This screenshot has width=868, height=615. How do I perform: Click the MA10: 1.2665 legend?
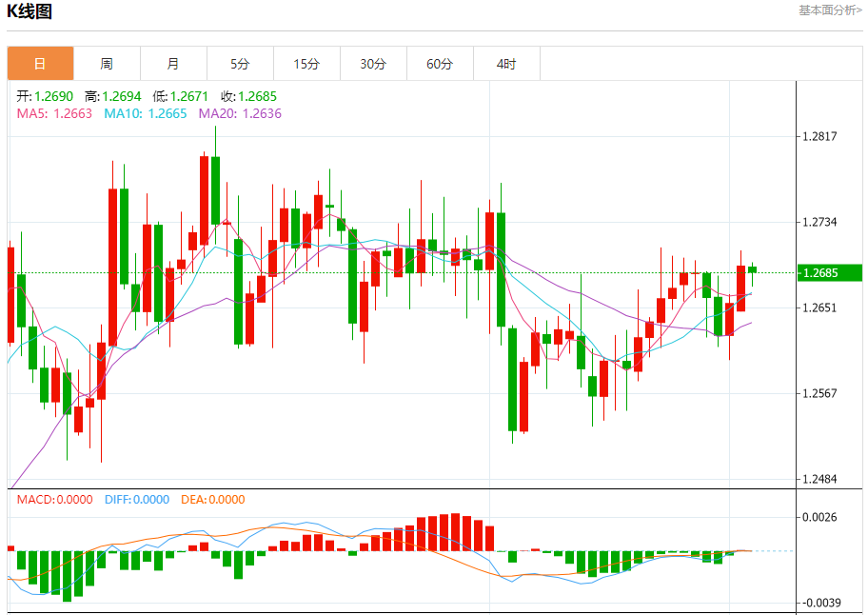click(x=146, y=113)
